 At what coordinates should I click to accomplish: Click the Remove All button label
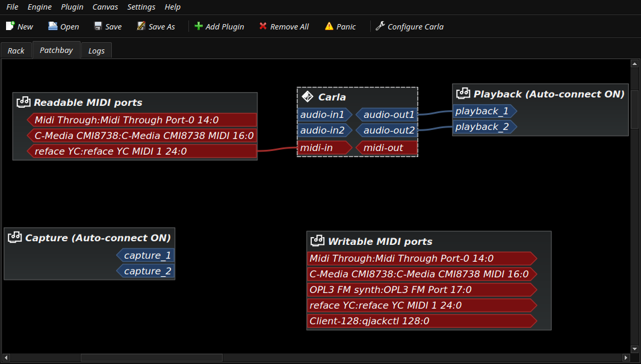pos(290,26)
